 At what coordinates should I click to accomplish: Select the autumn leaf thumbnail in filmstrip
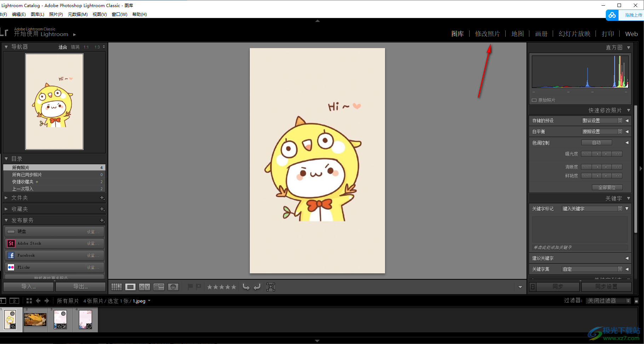click(35, 320)
